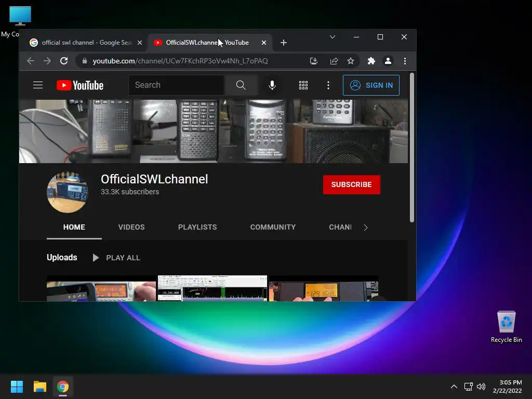
Task: Open Windows Start menu
Action: pos(17,387)
